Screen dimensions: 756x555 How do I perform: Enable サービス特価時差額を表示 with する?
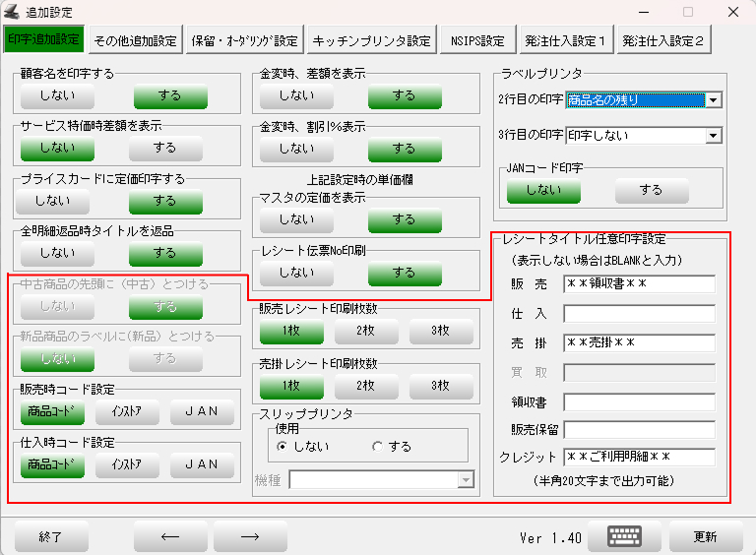[x=165, y=148]
